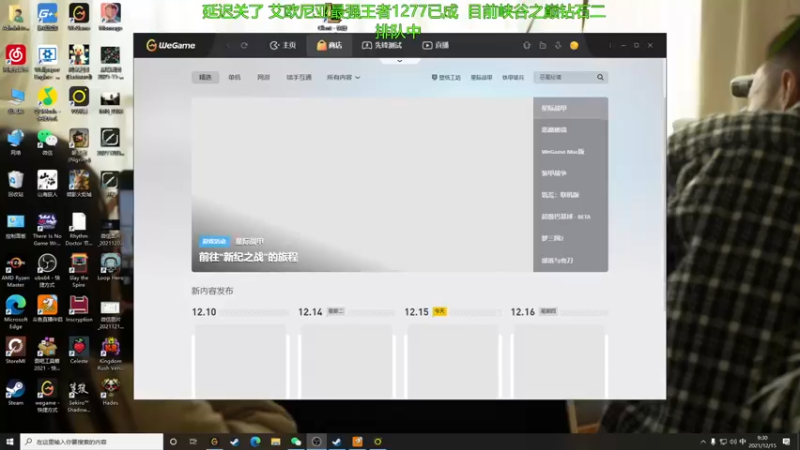Open WeChat 微信 desktop shortcut
Image resolution: width=800 pixels, height=450 pixels.
[47, 142]
